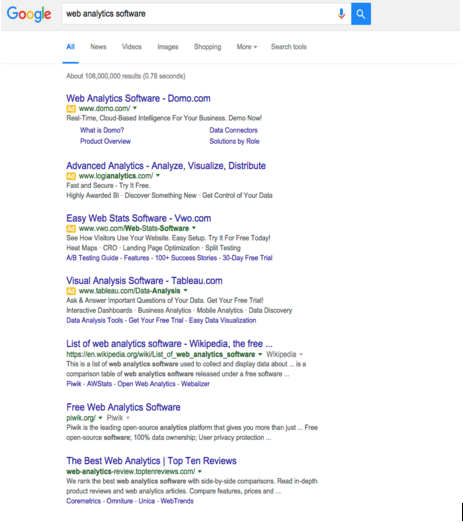Click the Ad badge beside www.tableau.com URL
The width and height of the screenshot is (463, 523).
point(71,291)
